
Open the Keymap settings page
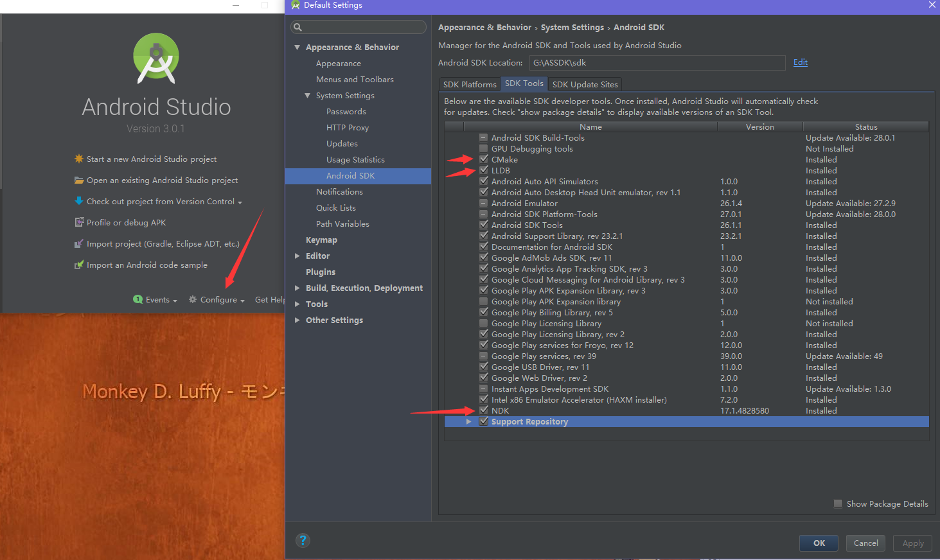point(321,240)
